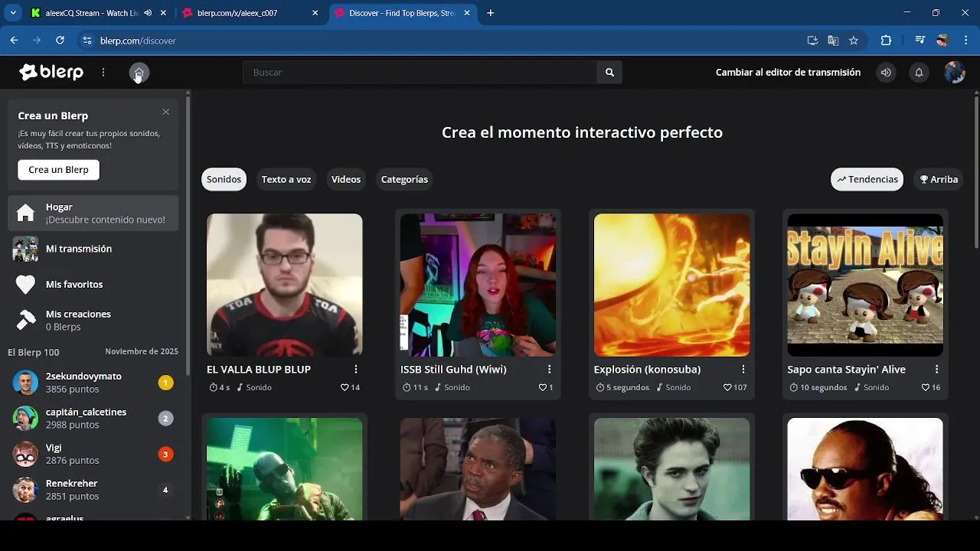Open Mis favoritos in the sidebar

click(x=93, y=285)
